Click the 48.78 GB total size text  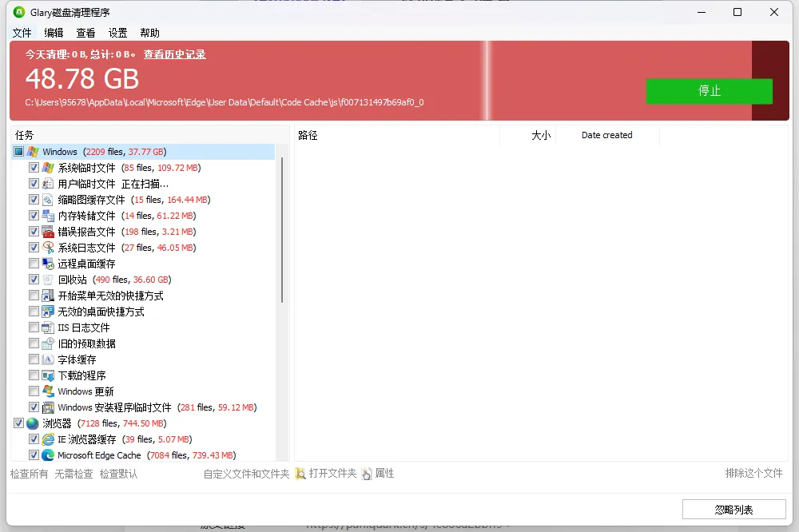(82, 79)
